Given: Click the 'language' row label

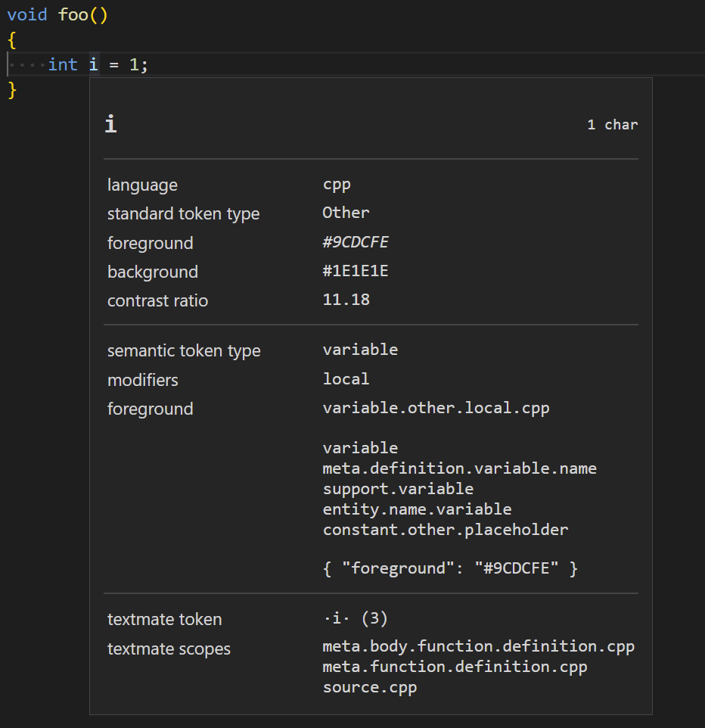Looking at the screenshot, I should pos(142,185).
